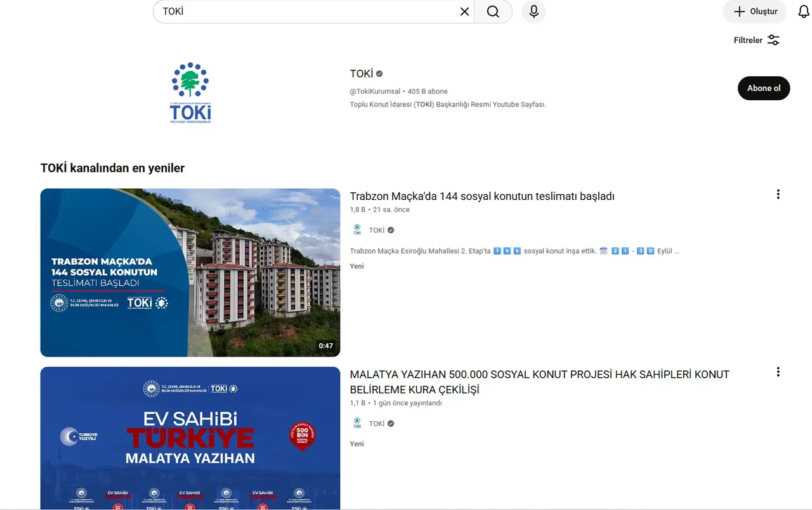Open the TOKİ channel name link

click(362, 74)
